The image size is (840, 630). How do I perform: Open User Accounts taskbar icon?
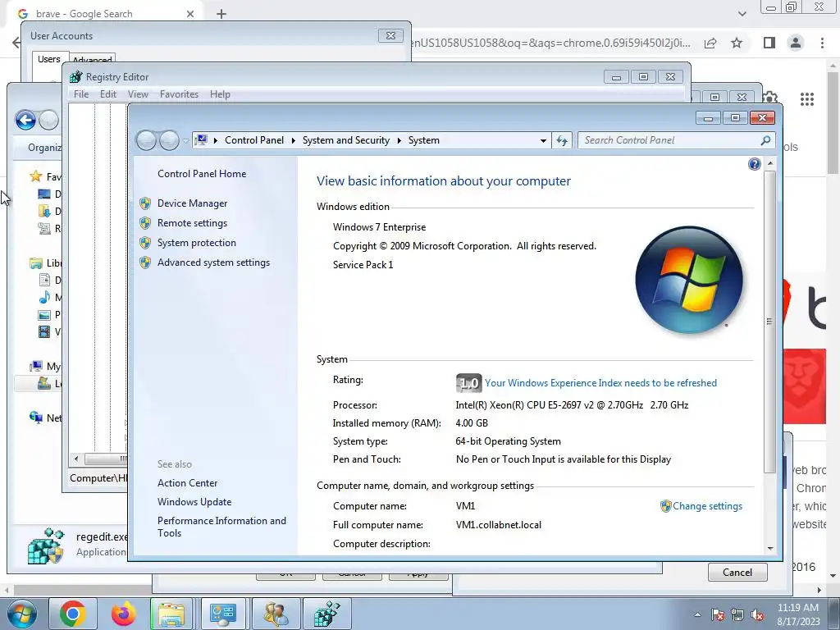[x=276, y=614]
